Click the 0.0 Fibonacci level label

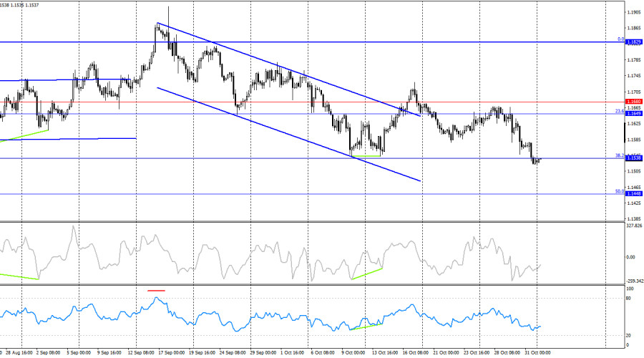[x=620, y=39]
